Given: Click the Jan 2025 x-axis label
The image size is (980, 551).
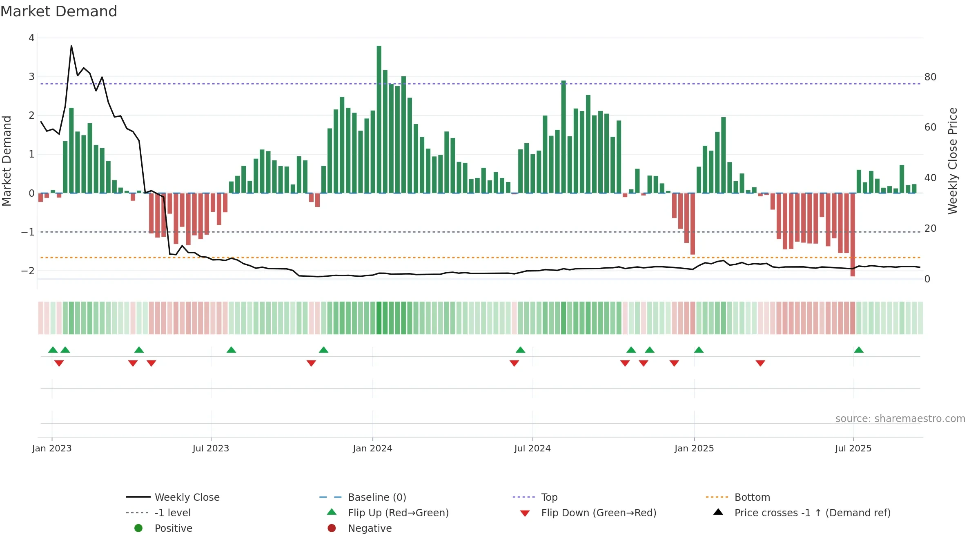Looking at the screenshot, I should click(x=695, y=449).
